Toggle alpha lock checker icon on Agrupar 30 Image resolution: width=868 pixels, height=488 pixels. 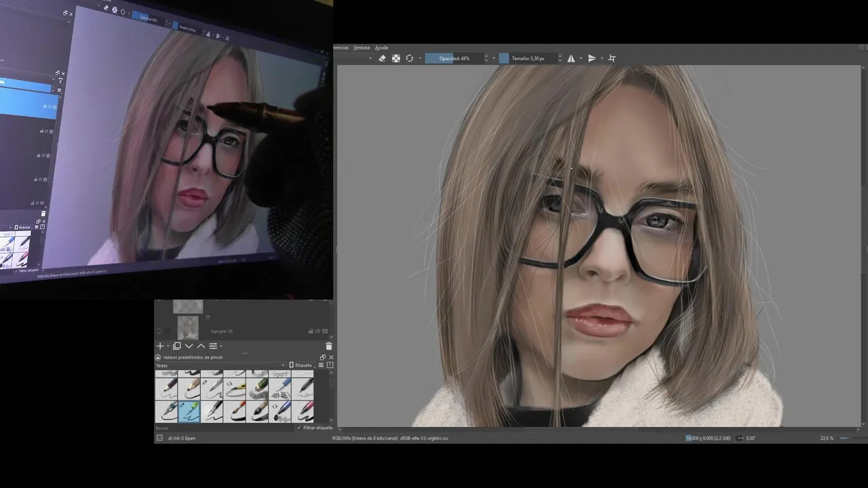tap(325, 331)
